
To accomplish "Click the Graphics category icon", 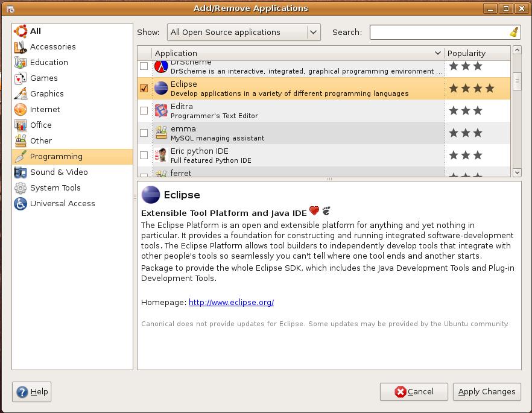I will [21, 94].
